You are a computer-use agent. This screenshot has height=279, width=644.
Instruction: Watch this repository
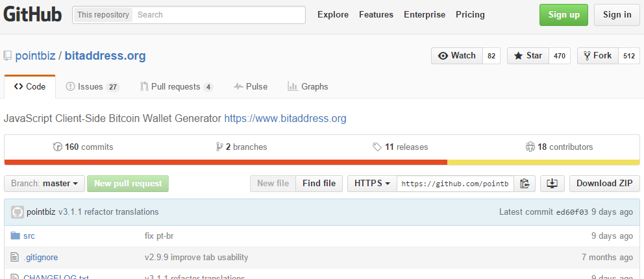[457, 56]
